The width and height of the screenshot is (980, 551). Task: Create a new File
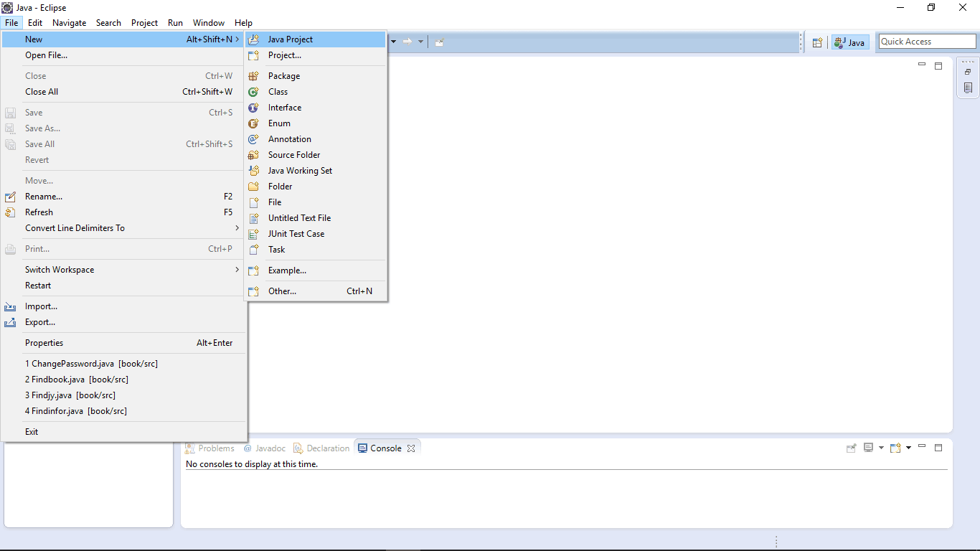coord(316,202)
